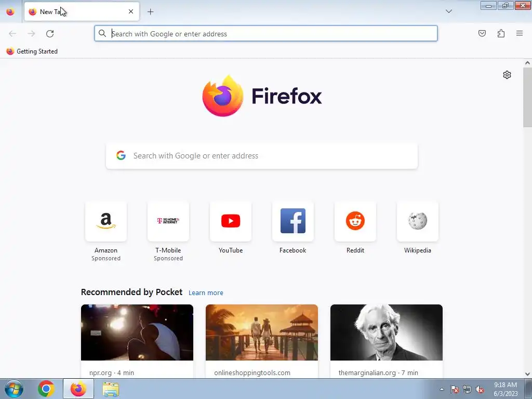Go back with the back arrow
The width and height of the screenshot is (532, 399).
[12, 34]
